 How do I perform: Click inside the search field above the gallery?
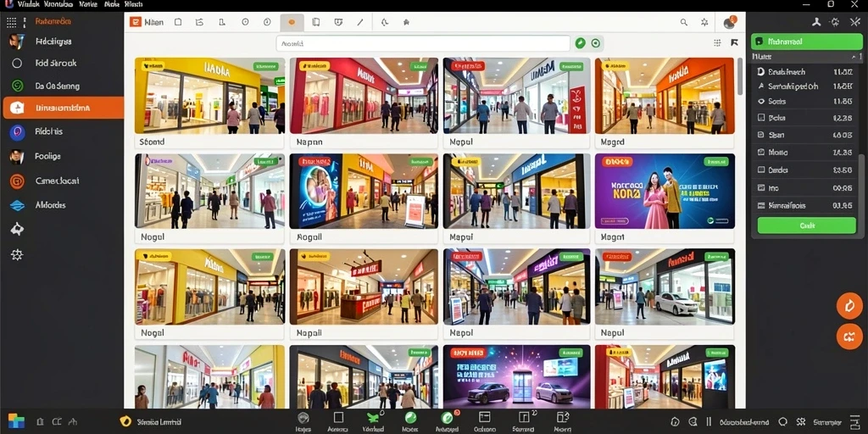(x=423, y=43)
